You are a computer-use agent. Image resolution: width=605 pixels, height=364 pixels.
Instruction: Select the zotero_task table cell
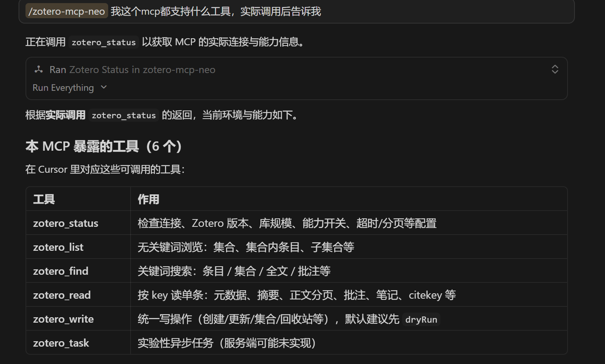click(78, 343)
